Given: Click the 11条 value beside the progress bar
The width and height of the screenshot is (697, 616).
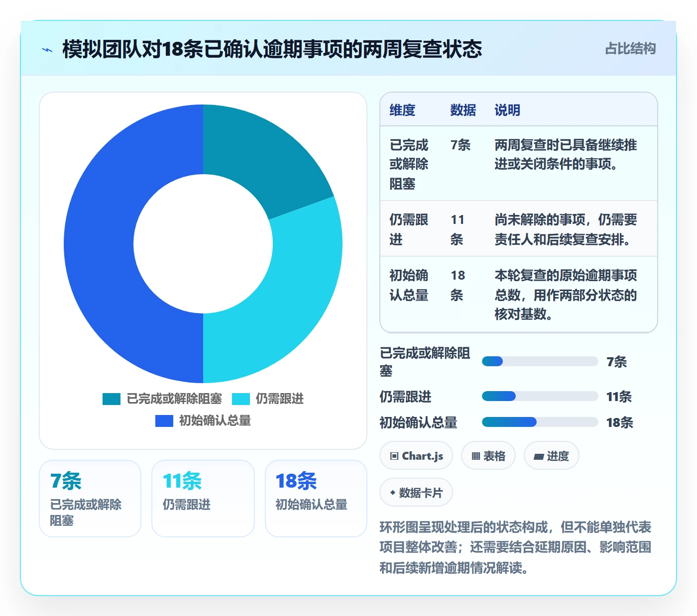Looking at the screenshot, I should [619, 397].
